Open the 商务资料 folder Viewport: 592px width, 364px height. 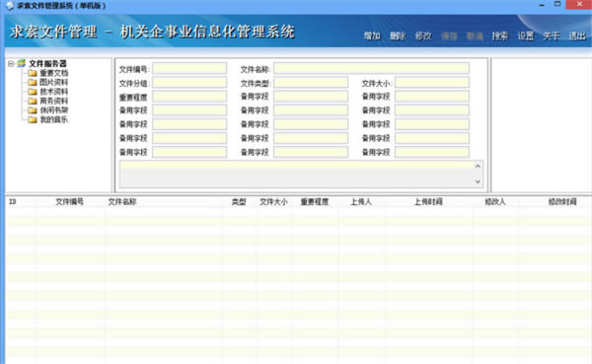click(53, 101)
